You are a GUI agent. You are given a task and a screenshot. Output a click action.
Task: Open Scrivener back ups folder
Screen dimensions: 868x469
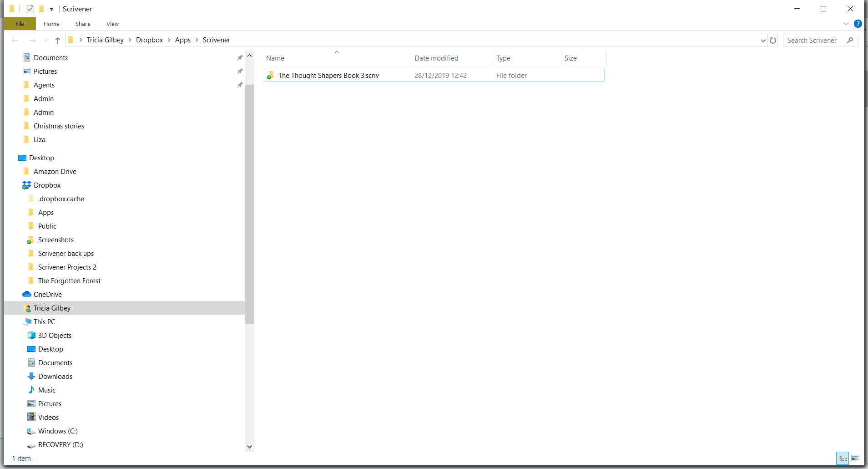coord(66,253)
